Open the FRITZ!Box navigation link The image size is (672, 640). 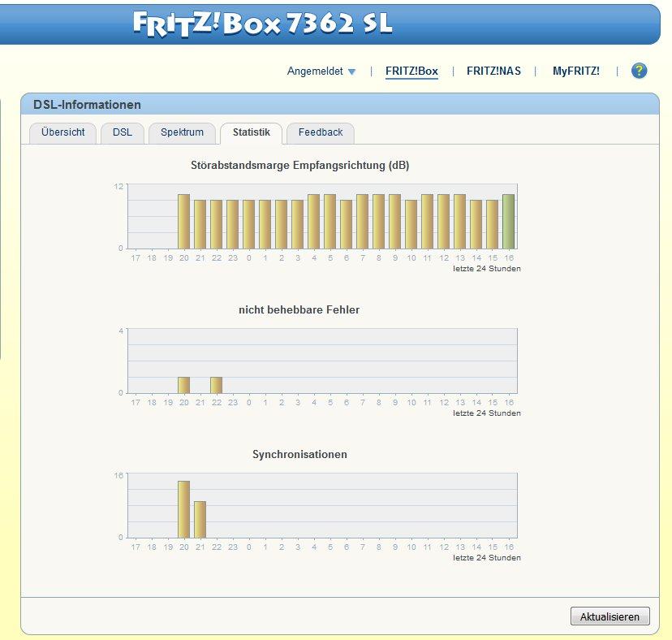[411, 71]
